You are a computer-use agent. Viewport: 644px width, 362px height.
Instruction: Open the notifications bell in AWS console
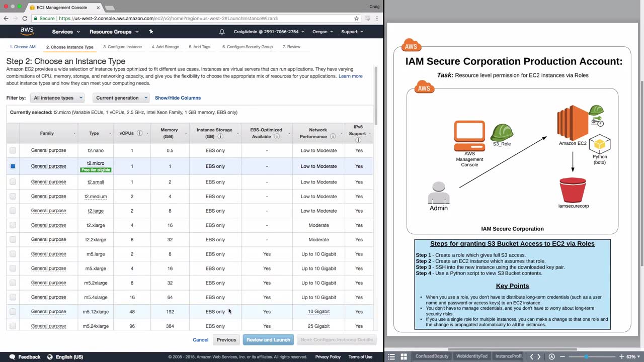click(222, 32)
